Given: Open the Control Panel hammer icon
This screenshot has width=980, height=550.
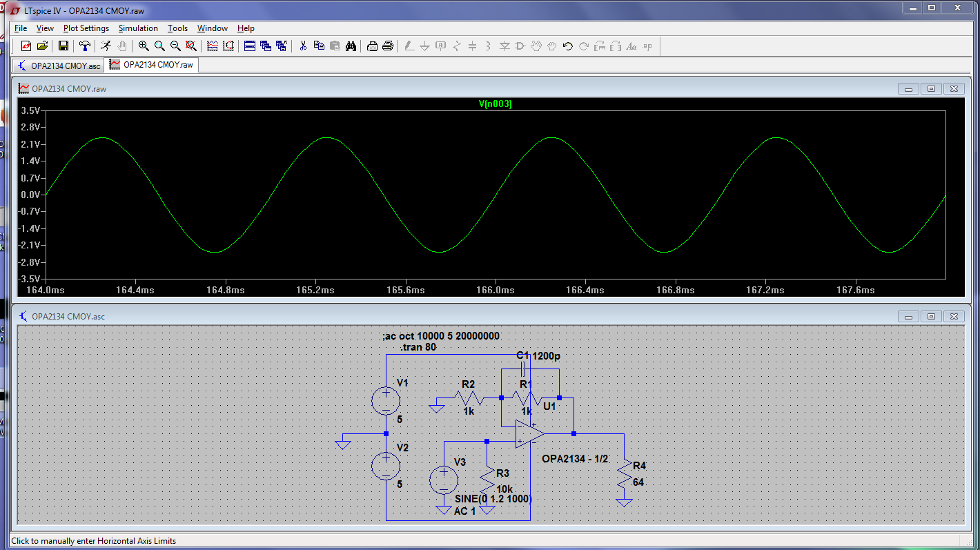Looking at the screenshot, I should pos(84,46).
